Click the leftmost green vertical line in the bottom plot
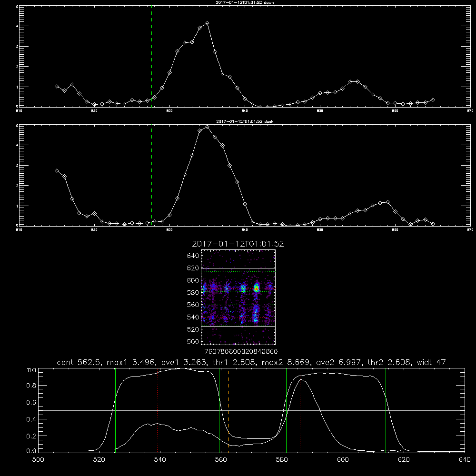476x476 pixels. [x=115, y=410]
